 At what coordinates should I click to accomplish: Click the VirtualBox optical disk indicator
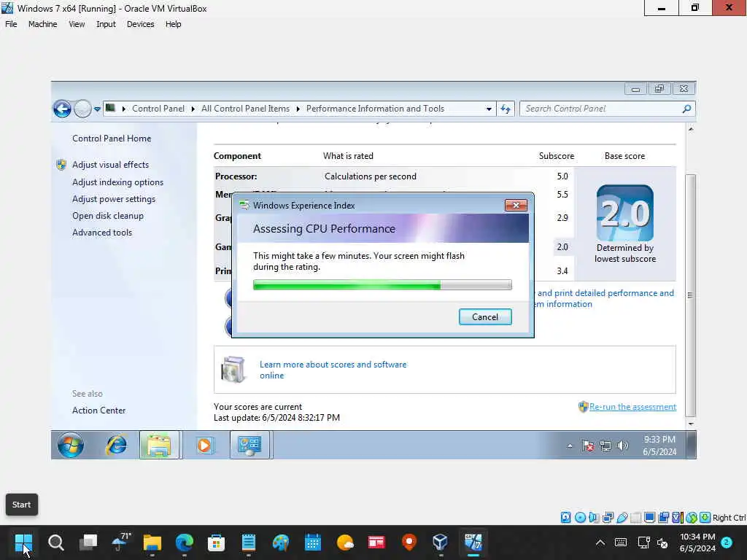[x=580, y=518]
